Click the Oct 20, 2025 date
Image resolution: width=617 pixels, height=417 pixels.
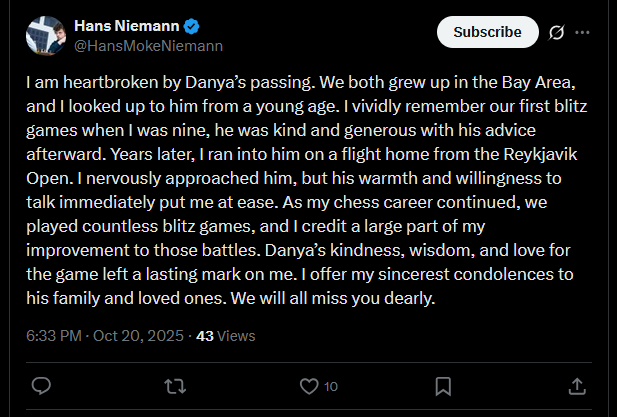[138, 336]
